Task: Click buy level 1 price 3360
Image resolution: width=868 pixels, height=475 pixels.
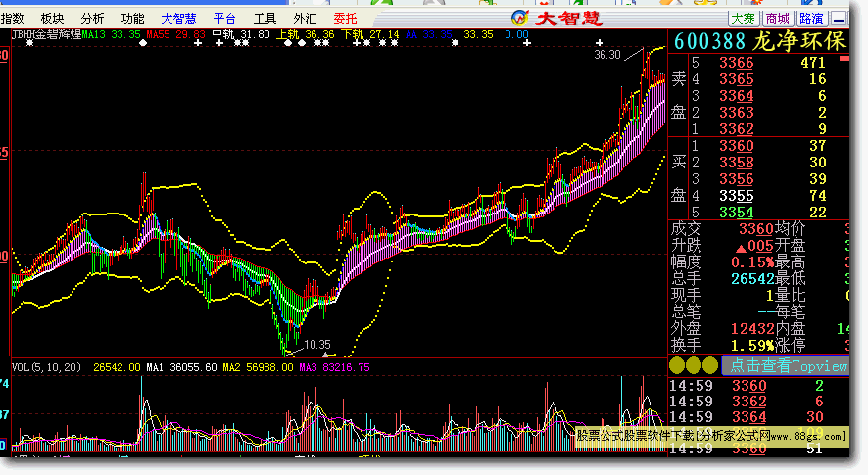Action: coord(737,146)
